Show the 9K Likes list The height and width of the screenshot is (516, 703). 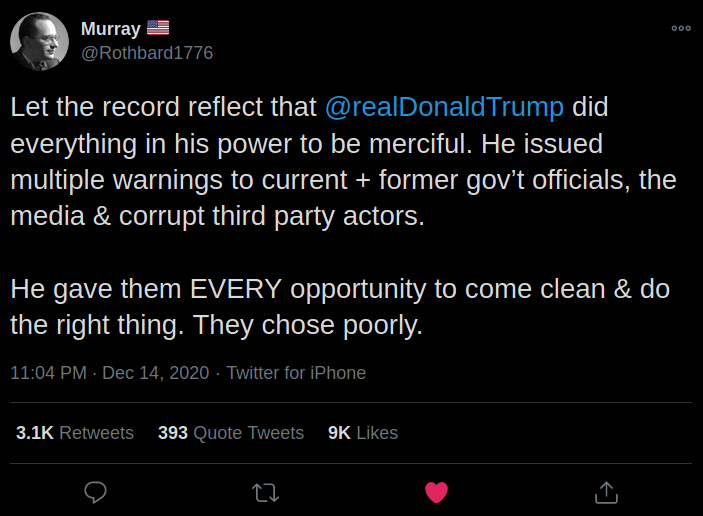click(363, 433)
